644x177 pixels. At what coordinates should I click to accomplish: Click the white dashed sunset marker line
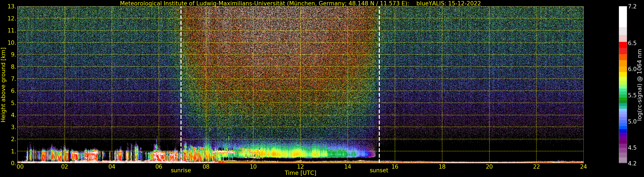[x=379, y=85]
